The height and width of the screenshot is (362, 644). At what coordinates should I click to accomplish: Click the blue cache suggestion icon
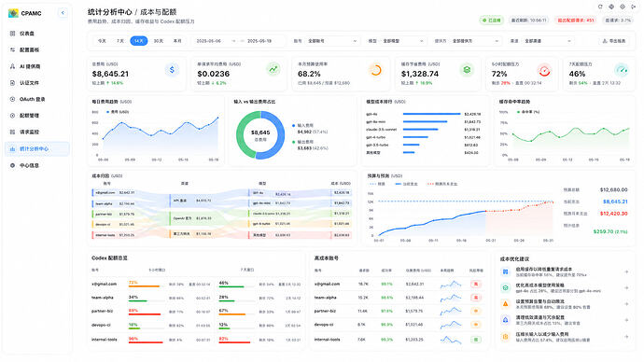point(505,271)
